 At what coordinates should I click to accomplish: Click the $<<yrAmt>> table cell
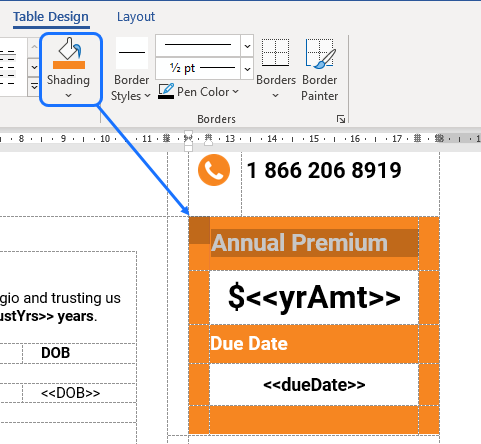tap(314, 297)
